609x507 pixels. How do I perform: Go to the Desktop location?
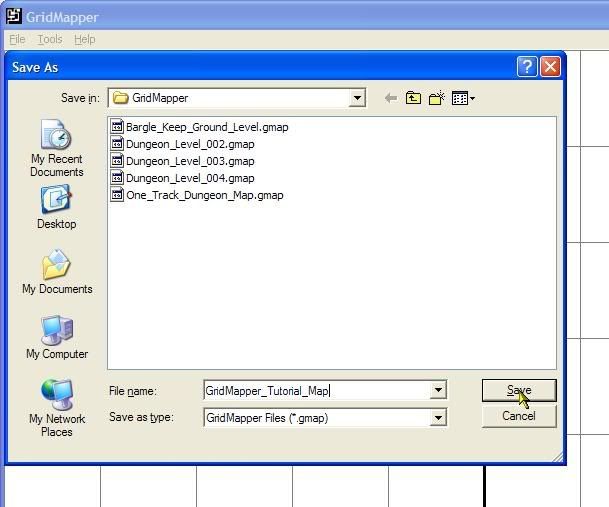click(x=57, y=207)
